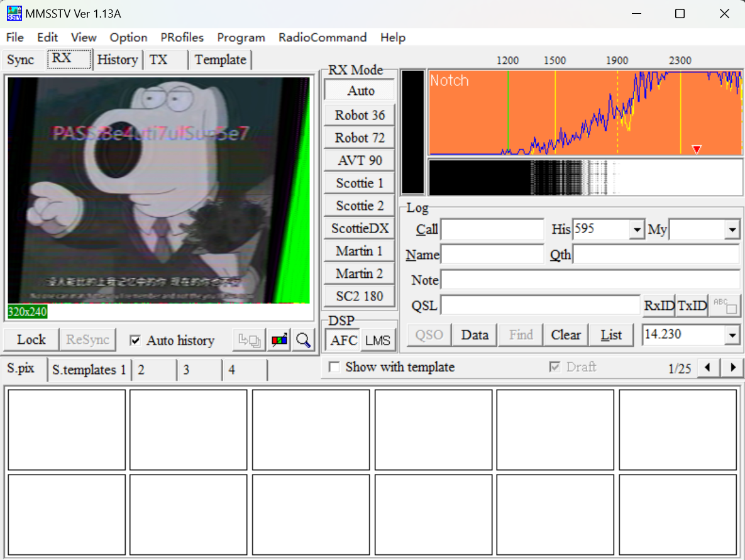
Task: Select the S.templates 1 tab
Action: click(89, 370)
